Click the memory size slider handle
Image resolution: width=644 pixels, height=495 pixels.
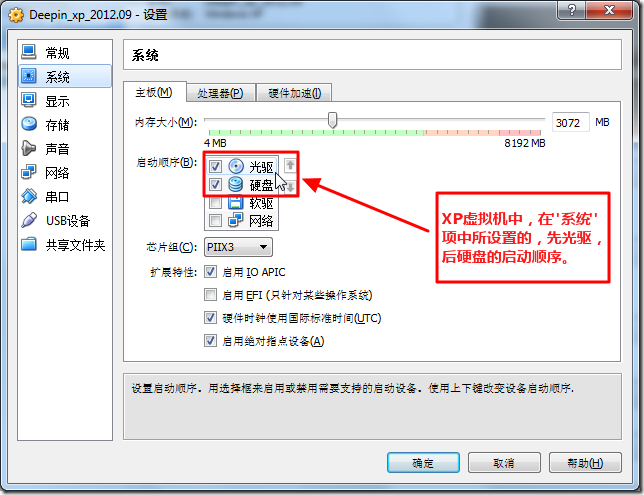(333, 120)
